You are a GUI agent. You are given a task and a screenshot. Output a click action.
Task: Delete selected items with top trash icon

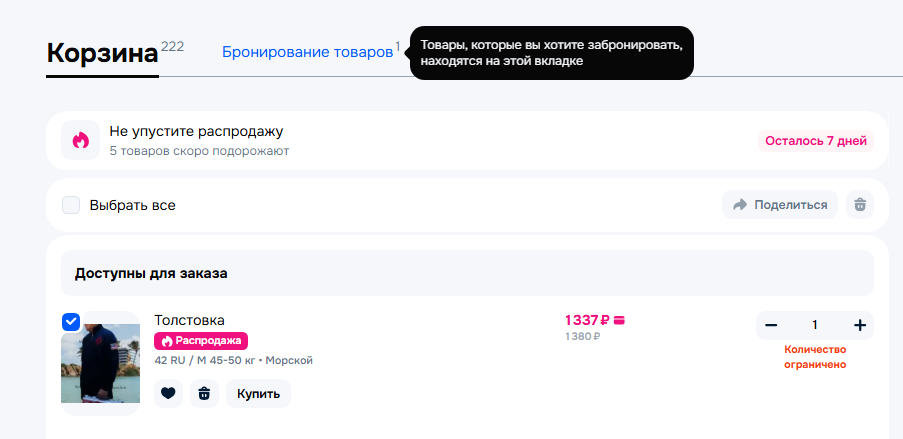pyautogui.click(x=860, y=205)
